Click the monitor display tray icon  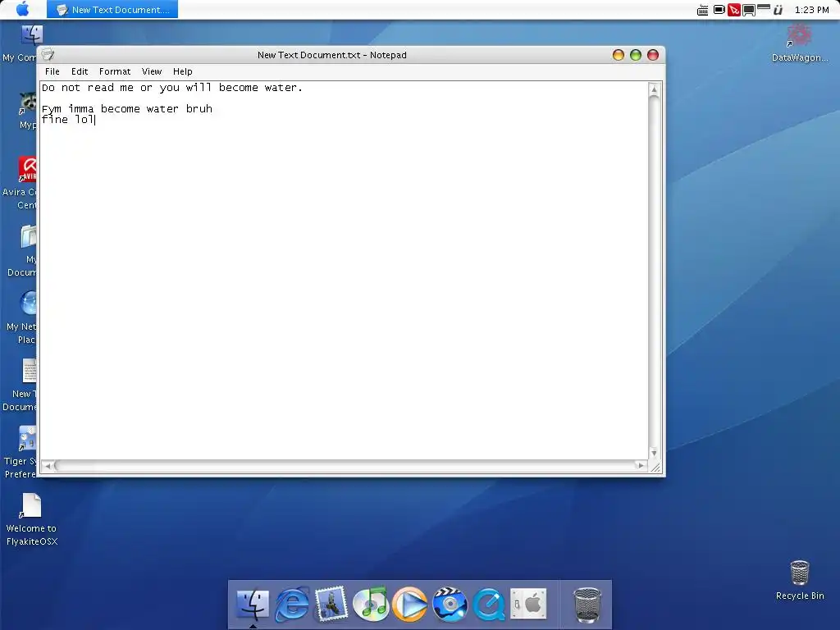[748, 10]
